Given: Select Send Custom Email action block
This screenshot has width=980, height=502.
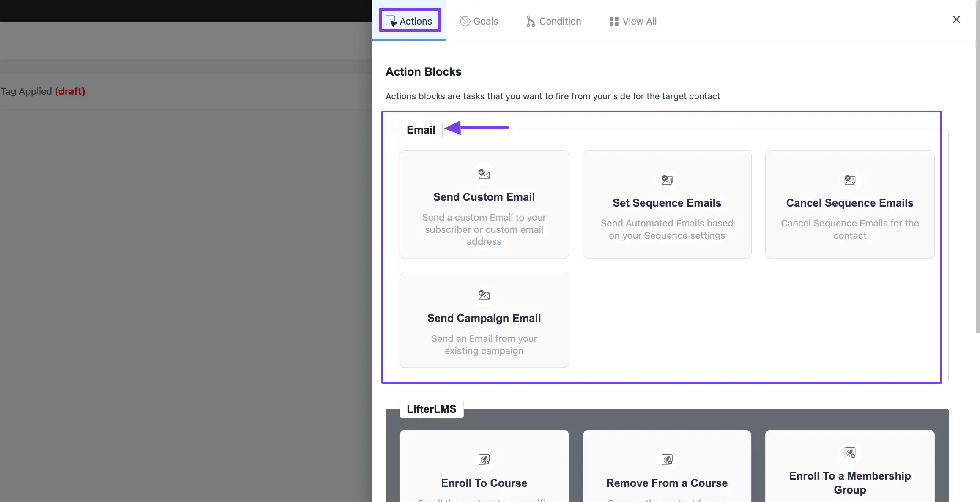Looking at the screenshot, I should click(484, 204).
